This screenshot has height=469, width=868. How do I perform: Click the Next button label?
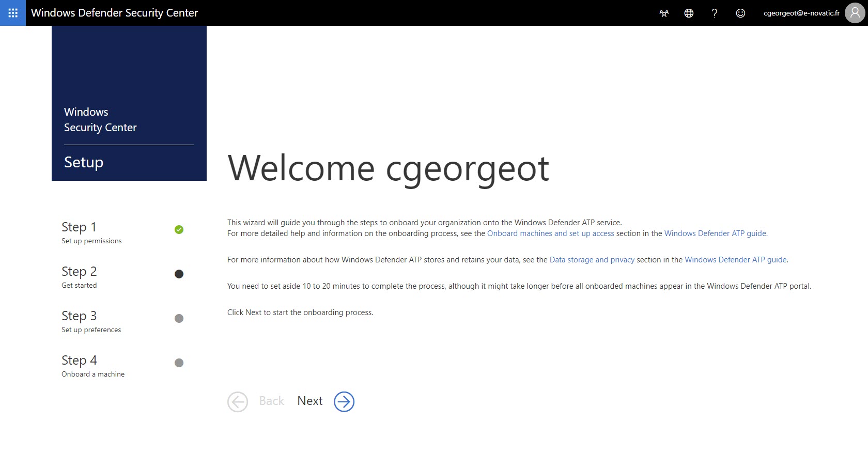(309, 401)
